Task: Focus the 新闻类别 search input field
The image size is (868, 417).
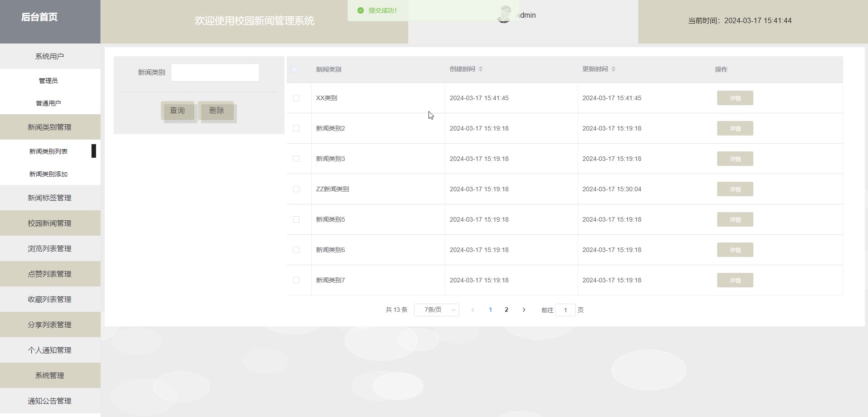Action: click(215, 73)
